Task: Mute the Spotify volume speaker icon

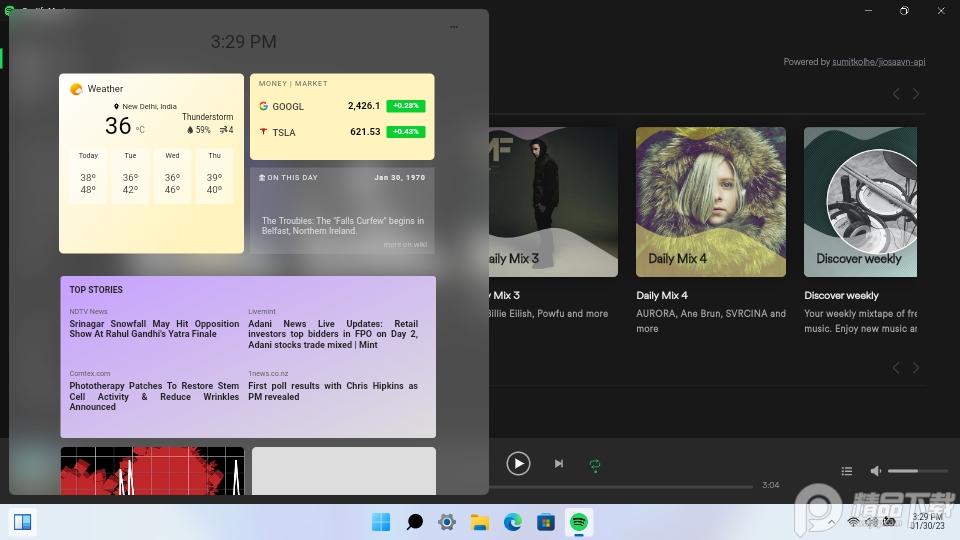Action: coord(876,471)
